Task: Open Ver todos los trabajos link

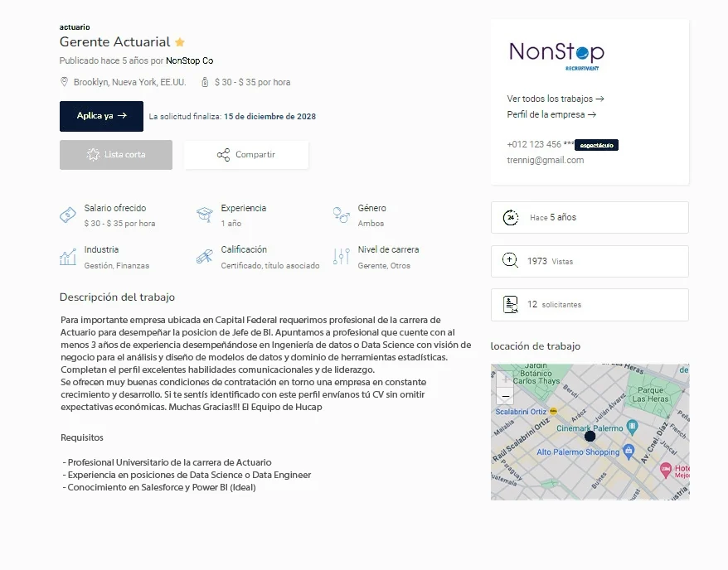Action: (x=556, y=99)
